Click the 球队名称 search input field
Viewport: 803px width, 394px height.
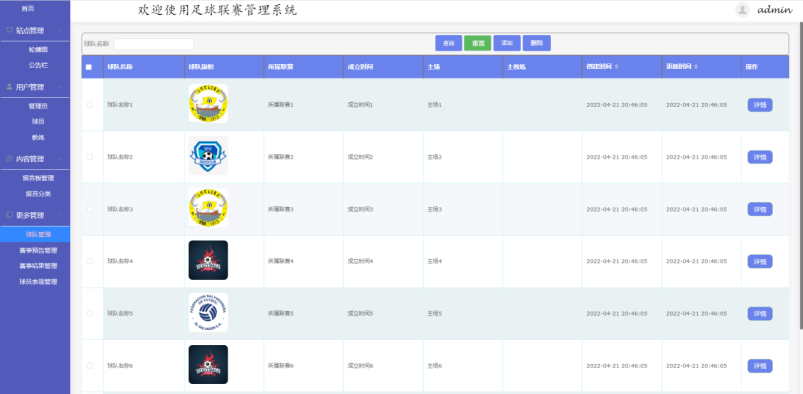154,44
